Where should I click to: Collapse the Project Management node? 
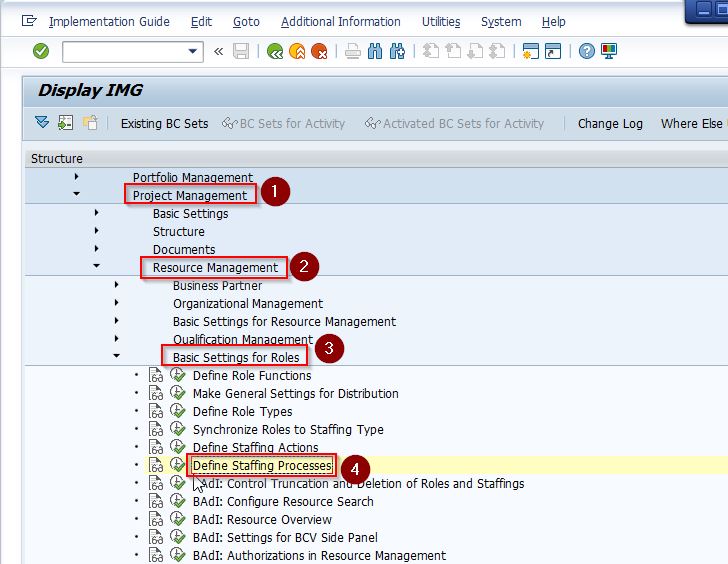tap(77, 194)
